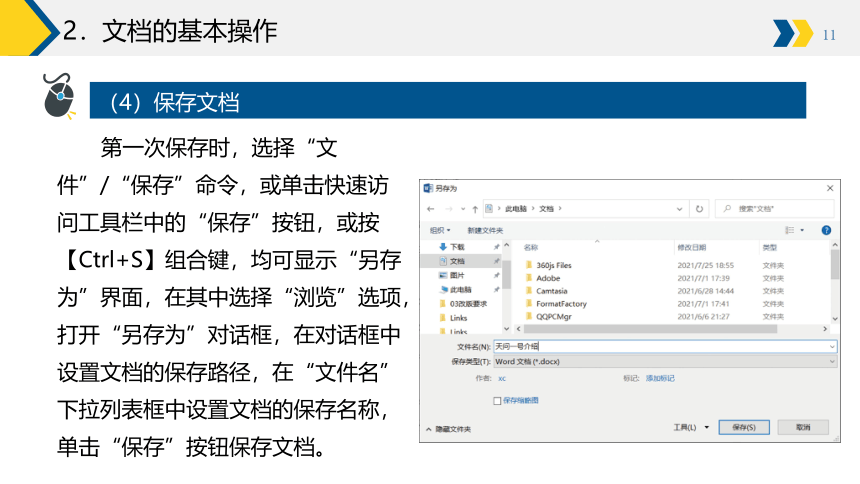Click pin icon beside 此电脑 in navigation pane
This screenshot has width=860, height=484.
pyautogui.click(x=496, y=290)
